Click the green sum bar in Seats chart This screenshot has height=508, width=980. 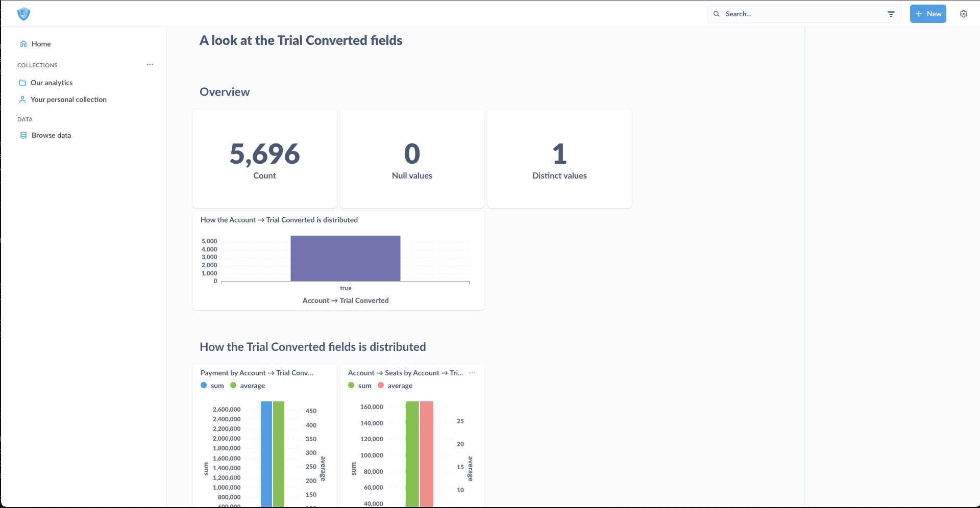click(x=412, y=454)
